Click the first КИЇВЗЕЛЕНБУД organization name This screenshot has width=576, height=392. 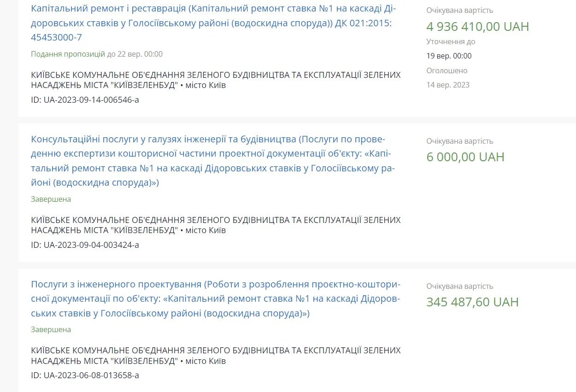[x=216, y=80]
